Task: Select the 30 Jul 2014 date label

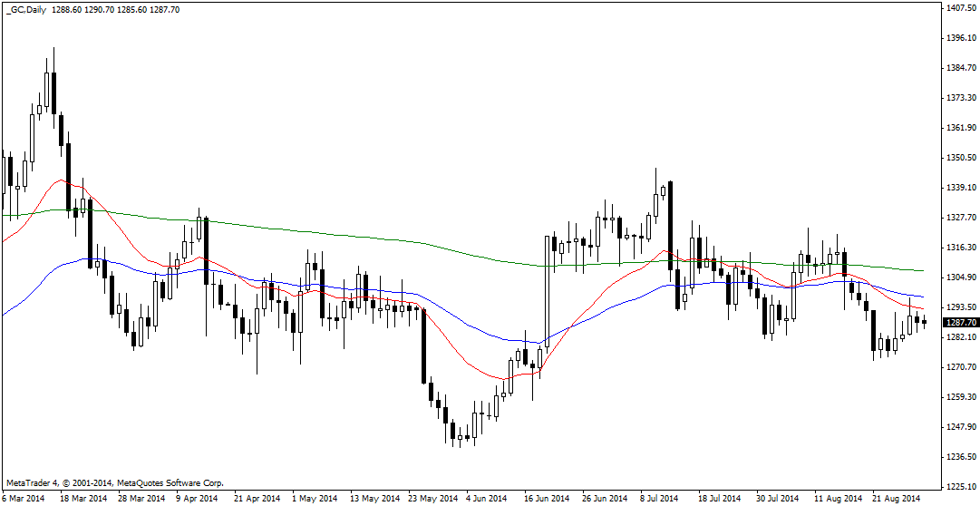Action: (777, 499)
